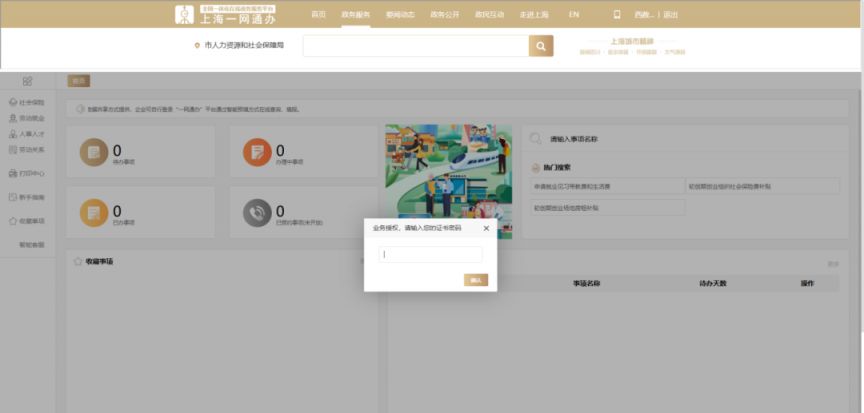
Task: Click the info icon on notice bar
Action: coord(80,109)
